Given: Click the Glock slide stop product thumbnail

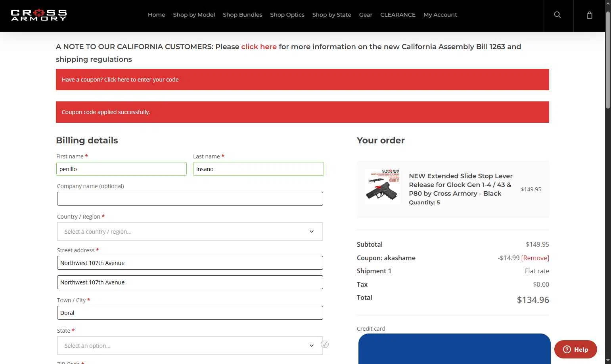Looking at the screenshot, I should coord(383,186).
